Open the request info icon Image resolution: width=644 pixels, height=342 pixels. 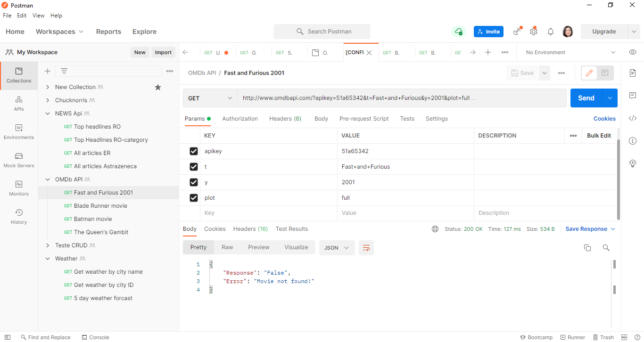coord(633,141)
